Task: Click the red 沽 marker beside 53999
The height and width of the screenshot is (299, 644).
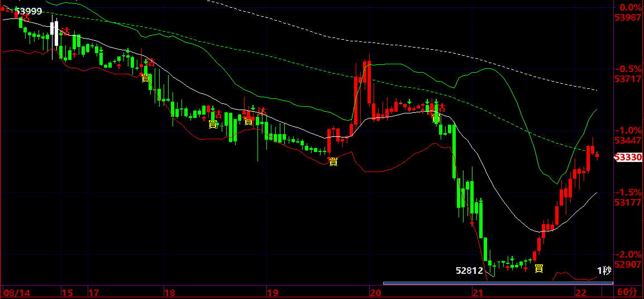Action: pos(26,17)
